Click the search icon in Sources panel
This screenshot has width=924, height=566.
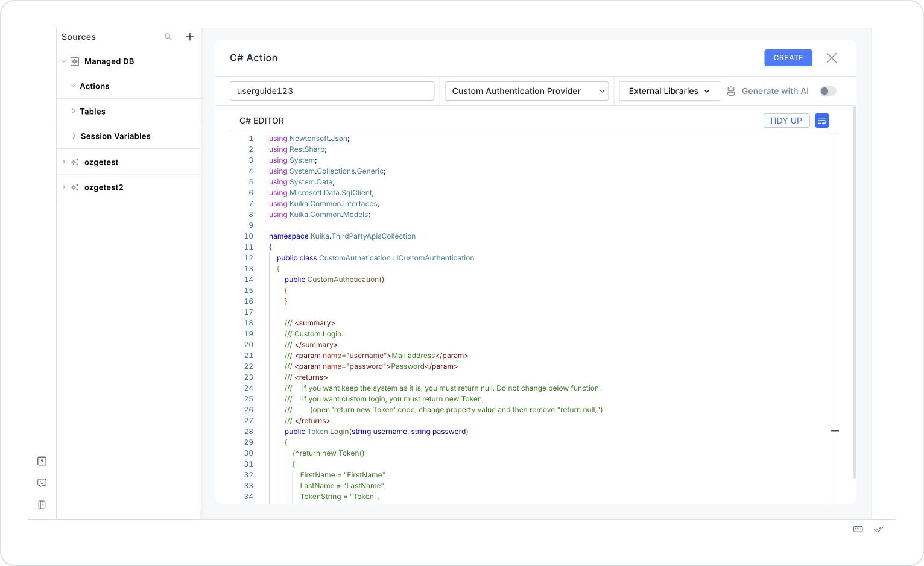[168, 37]
